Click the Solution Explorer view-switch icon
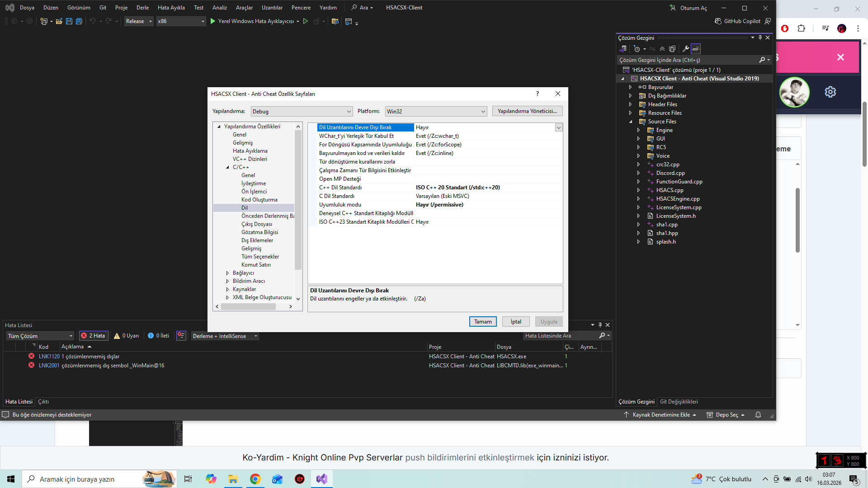 coord(623,49)
